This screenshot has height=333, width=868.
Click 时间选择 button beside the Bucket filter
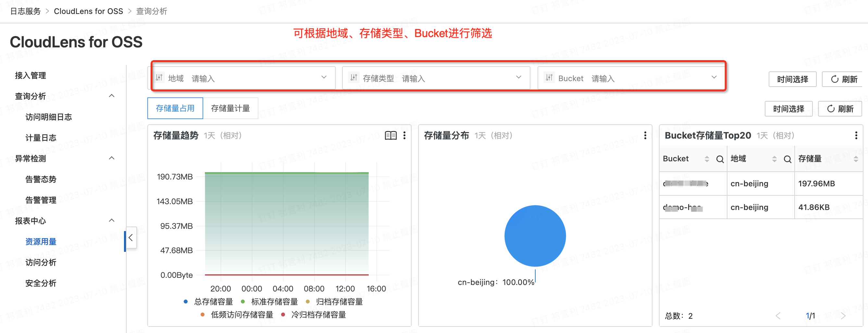792,79
